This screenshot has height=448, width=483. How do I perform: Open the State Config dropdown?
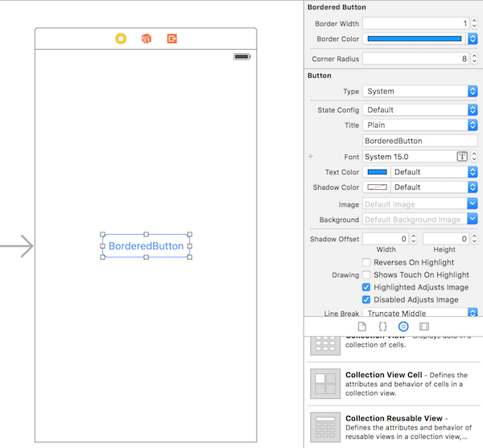point(420,110)
